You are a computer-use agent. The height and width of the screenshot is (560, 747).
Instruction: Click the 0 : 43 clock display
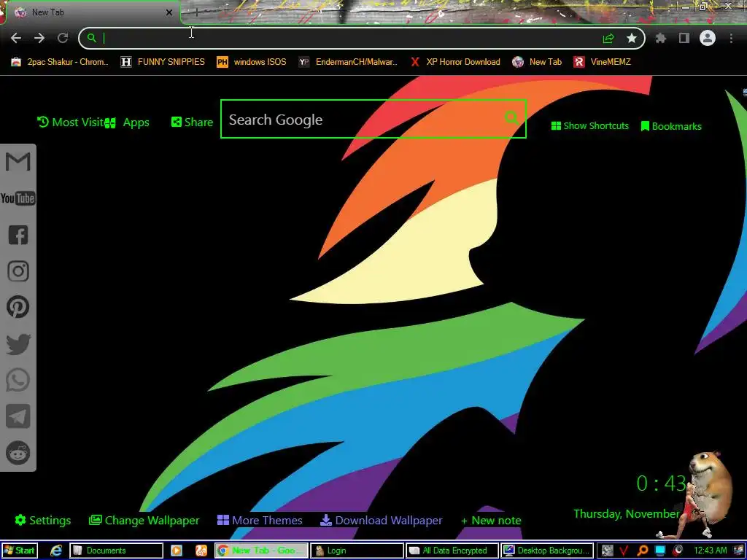[x=661, y=483]
